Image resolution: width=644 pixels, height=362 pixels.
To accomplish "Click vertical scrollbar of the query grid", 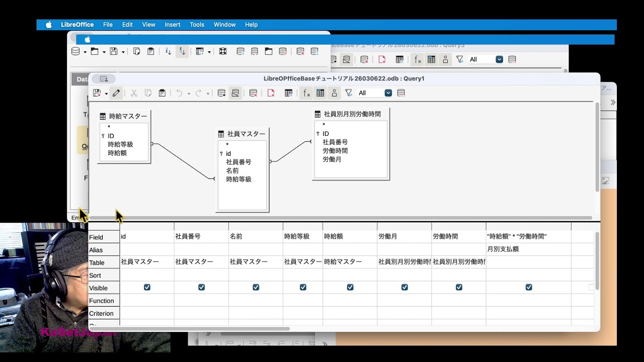I will click(x=597, y=261).
